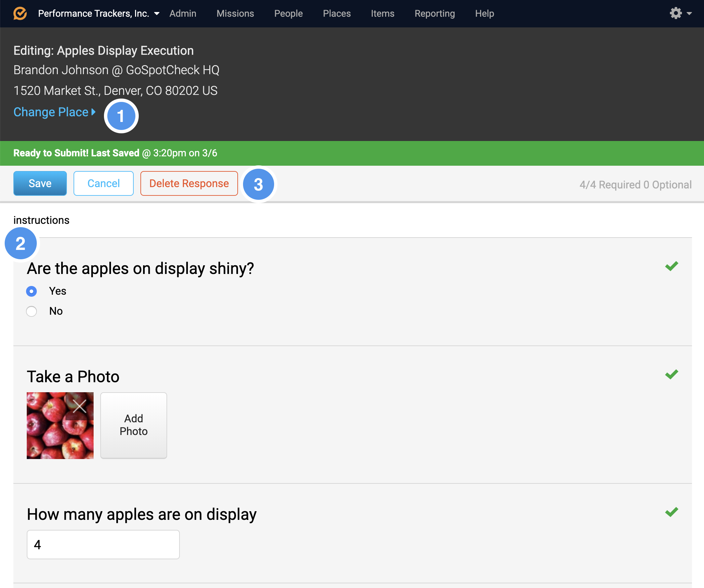Remove the apples photo with the X icon
Viewport: 704px width, 588px height.
point(80,406)
